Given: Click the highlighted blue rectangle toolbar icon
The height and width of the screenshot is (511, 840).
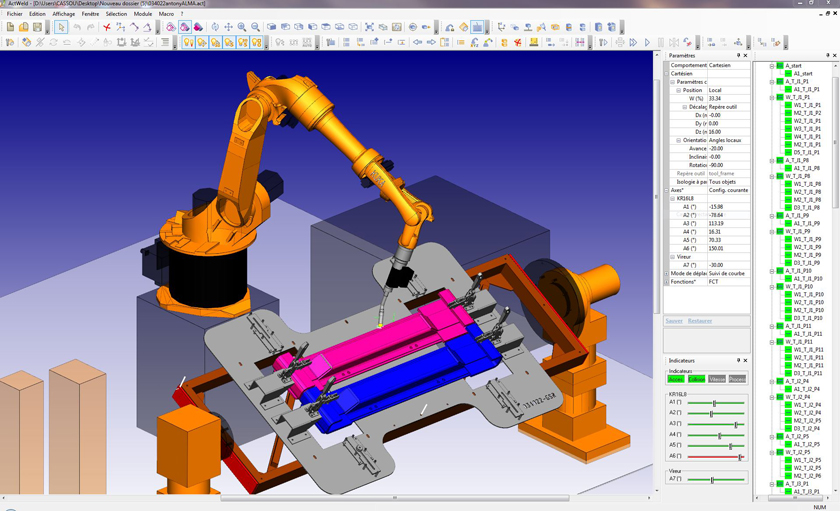Looking at the screenshot, I should pyautogui.click(x=477, y=27).
